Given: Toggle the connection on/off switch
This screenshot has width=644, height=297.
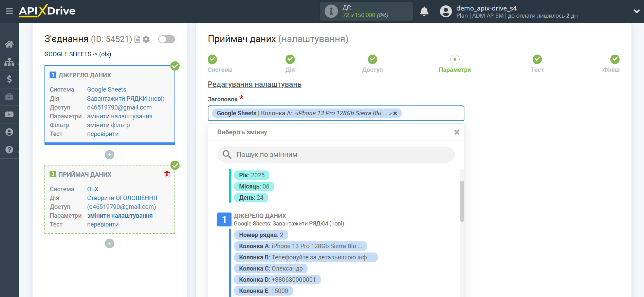Looking at the screenshot, I should coord(167,39).
